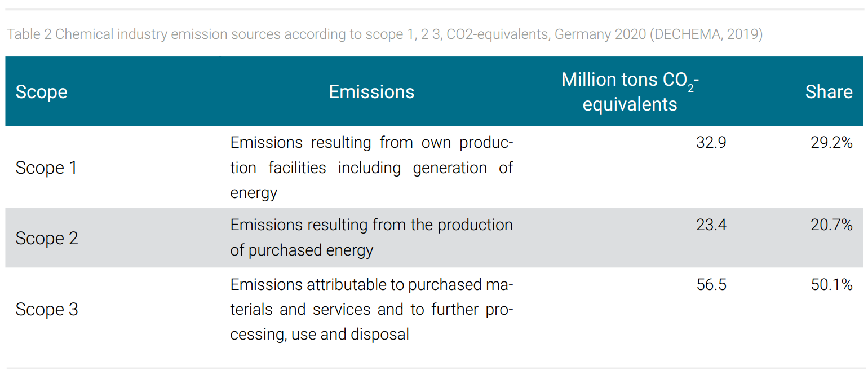Click the Emissions column header
This screenshot has height=374, width=868.
371,92
